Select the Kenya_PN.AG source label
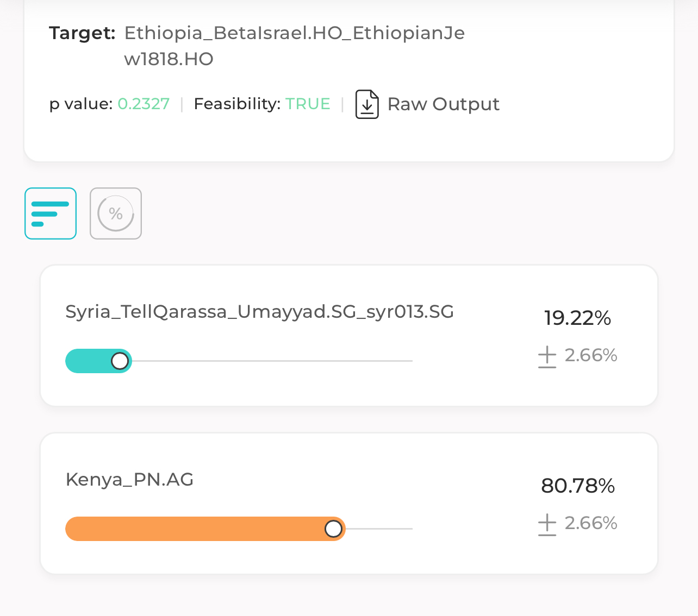Viewport: 698px width, 616px height. point(129,480)
